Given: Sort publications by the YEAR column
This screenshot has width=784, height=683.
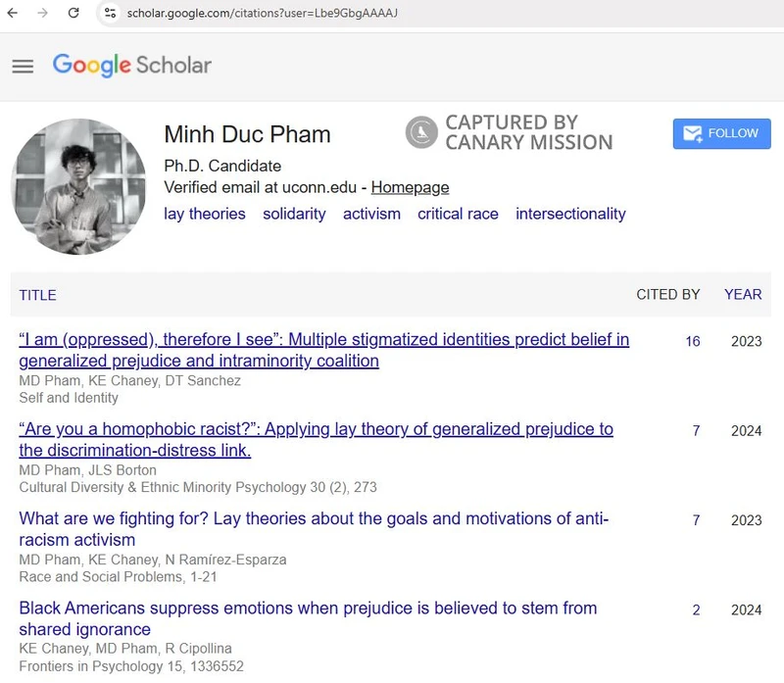Looking at the screenshot, I should (743, 295).
